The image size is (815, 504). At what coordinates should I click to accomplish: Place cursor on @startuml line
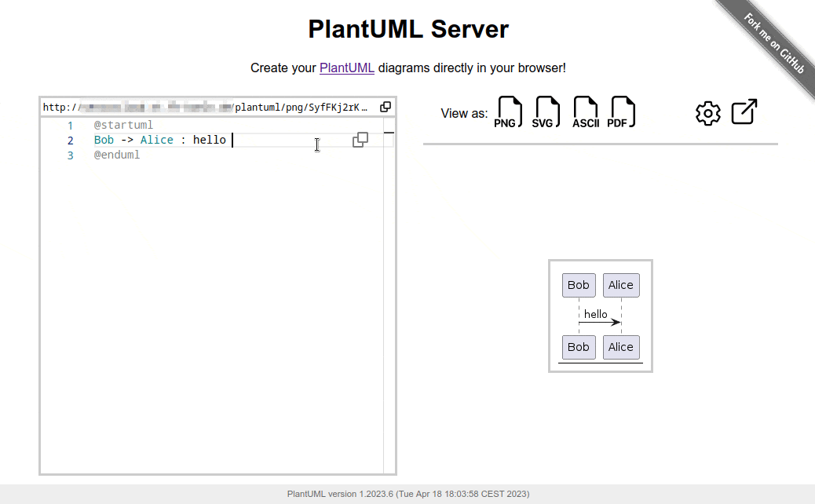click(123, 126)
